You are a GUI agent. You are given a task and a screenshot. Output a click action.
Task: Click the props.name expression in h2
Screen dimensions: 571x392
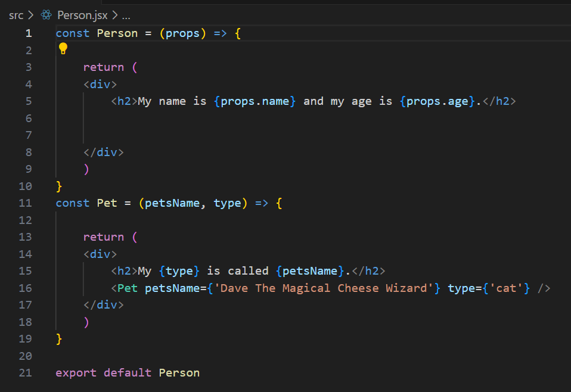(x=255, y=101)
